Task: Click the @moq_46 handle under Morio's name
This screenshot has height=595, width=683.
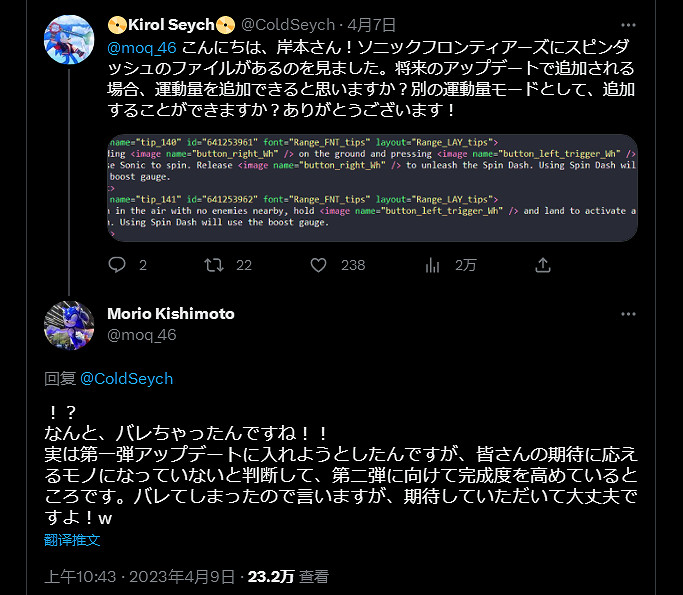Action: 141,335
